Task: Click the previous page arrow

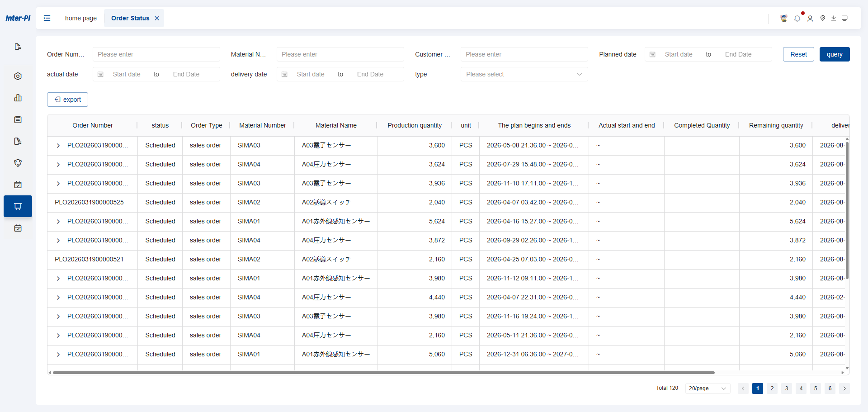Action: click(x=743, y=388)
